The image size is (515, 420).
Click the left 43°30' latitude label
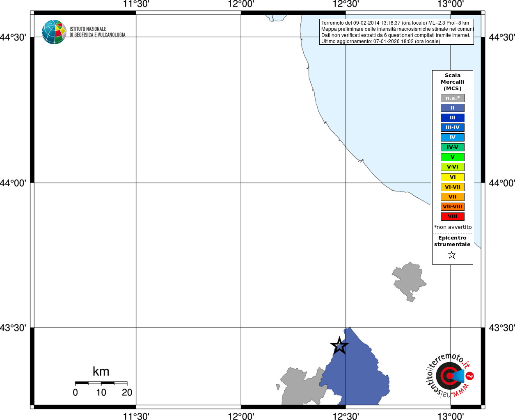coord(13,328)
